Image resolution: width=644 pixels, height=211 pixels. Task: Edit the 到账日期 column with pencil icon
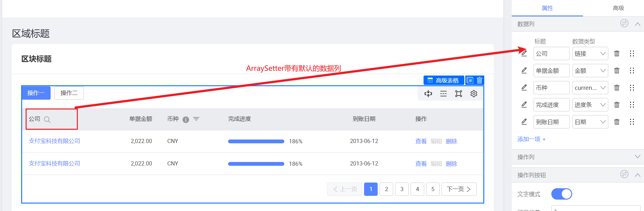pyautogui.click(x=524, y=121)
